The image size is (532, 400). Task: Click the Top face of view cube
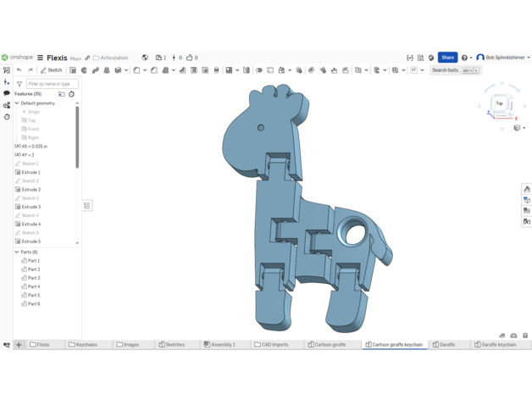point(500,103)
